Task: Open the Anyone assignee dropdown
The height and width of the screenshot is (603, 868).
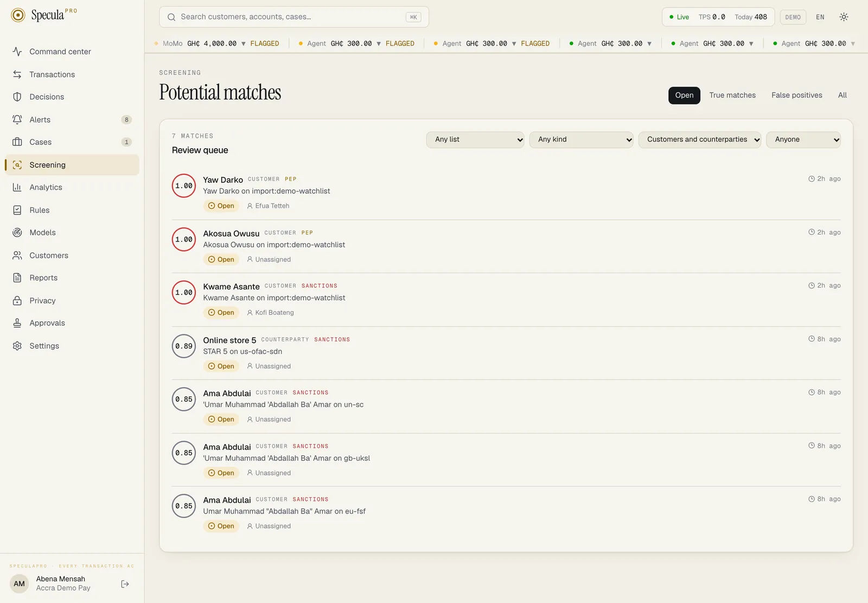Action: coord(803,139)
